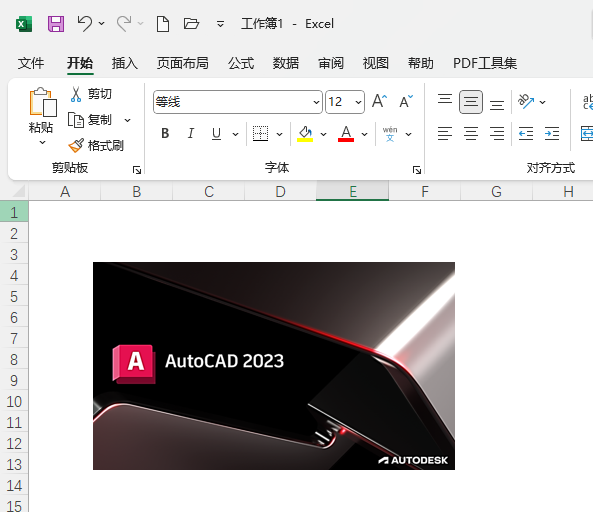
Task: Click the 粘贴 clipboard icon
Action: [43, 102]
